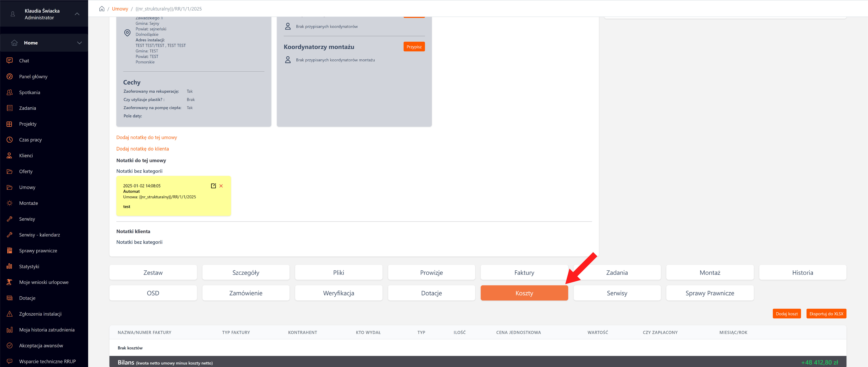Delete the note using red X icon
The height and width of the screenshot is (367, 868).
pos(221,186)
